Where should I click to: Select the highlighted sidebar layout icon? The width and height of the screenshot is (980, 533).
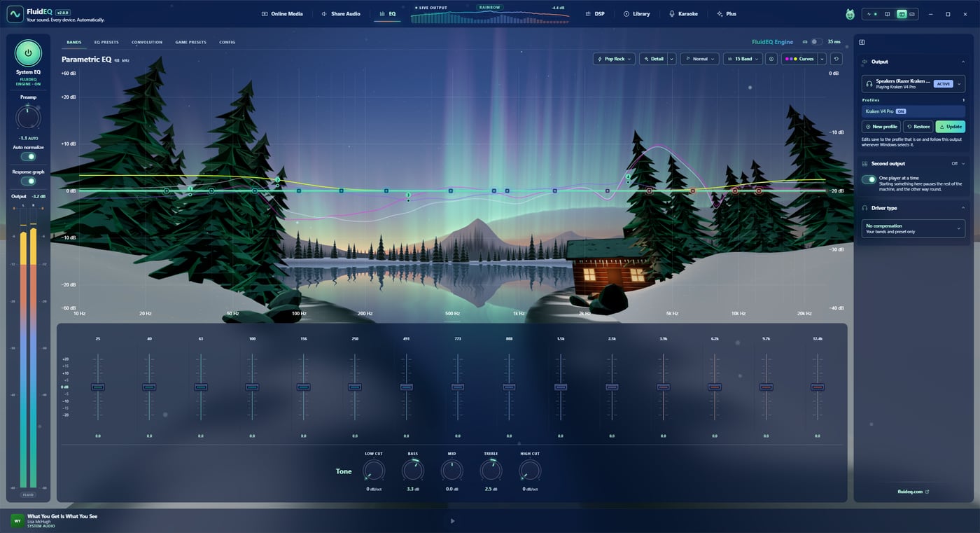tap(902, 14)
